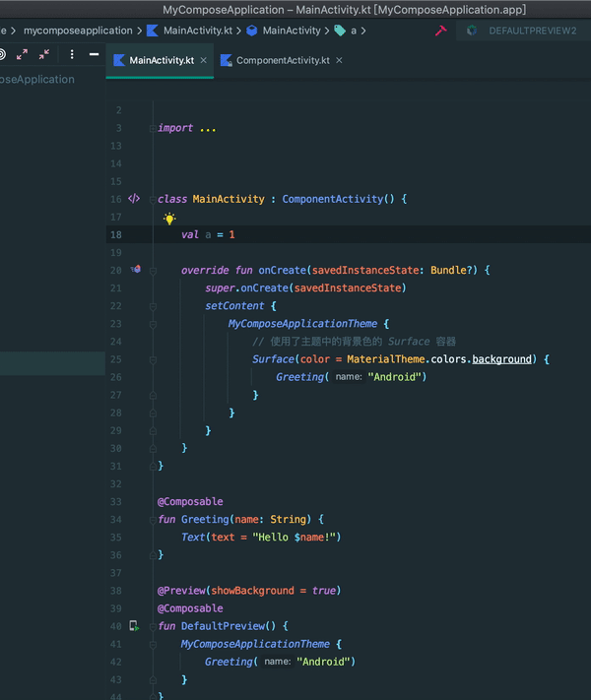The image size is (591, 700).
Task: Click the 'setContent' call
Action: pyautogui.click(x=234, y=306)
